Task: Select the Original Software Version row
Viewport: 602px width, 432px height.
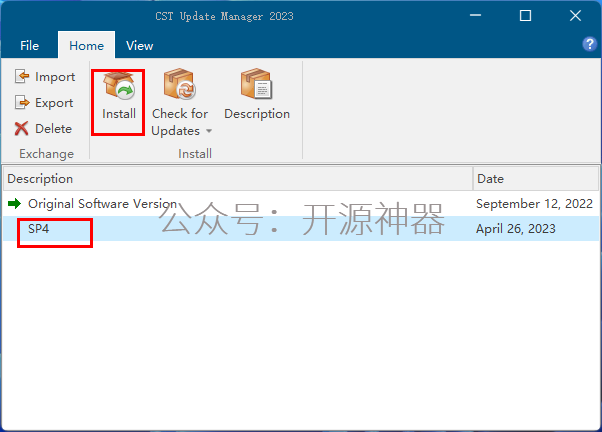Action: point(301,204)
